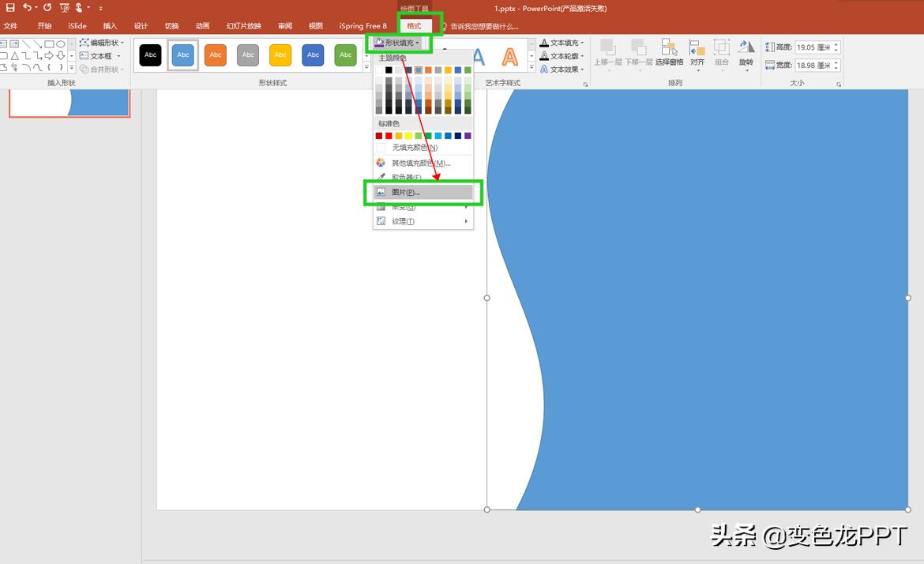Image resolution: width=924 pixels, height=564 pixels.
Task: Choose the 图片(P)... fill option
Action: (x=423, y=192)
